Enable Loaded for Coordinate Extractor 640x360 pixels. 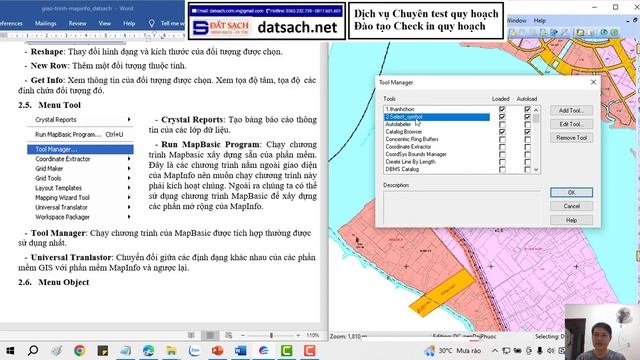(502, 147)
